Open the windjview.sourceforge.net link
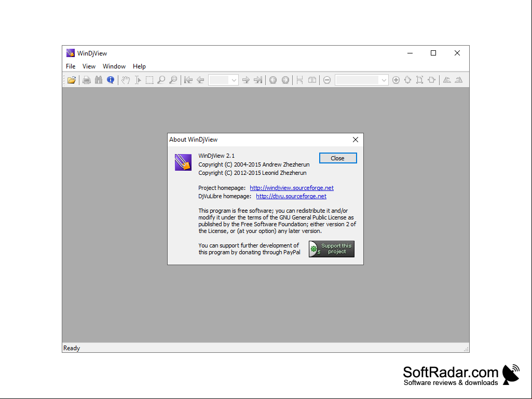The width and height of the screenshot is (532, 399). (292, 188)
